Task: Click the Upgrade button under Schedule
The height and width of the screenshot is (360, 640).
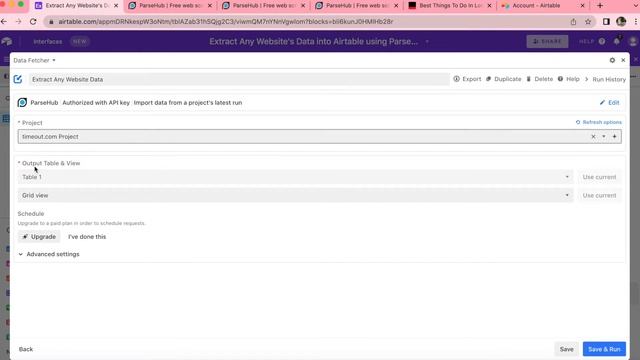Action: point(39,237)
